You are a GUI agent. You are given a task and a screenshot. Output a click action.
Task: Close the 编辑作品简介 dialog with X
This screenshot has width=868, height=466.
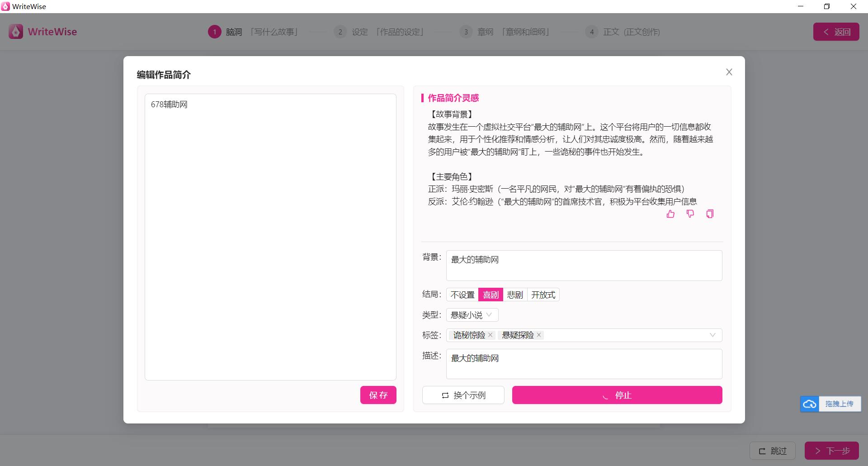coord(729,72)
